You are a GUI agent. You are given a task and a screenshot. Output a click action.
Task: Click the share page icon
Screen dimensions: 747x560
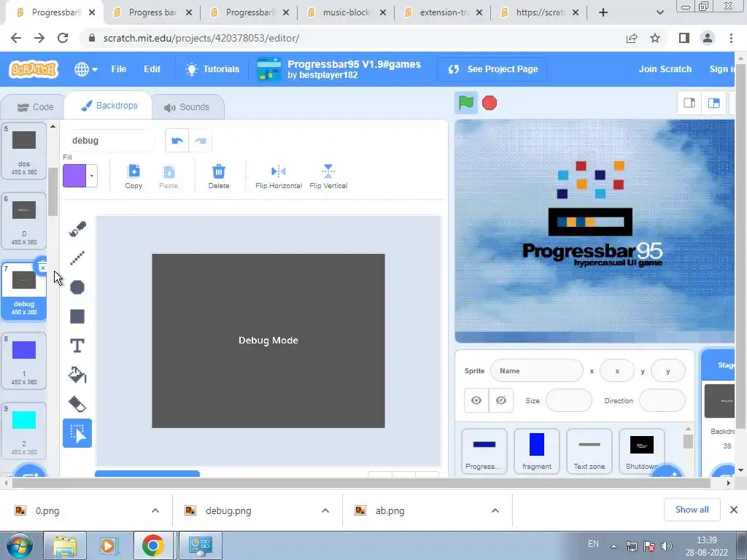[632, 38]
